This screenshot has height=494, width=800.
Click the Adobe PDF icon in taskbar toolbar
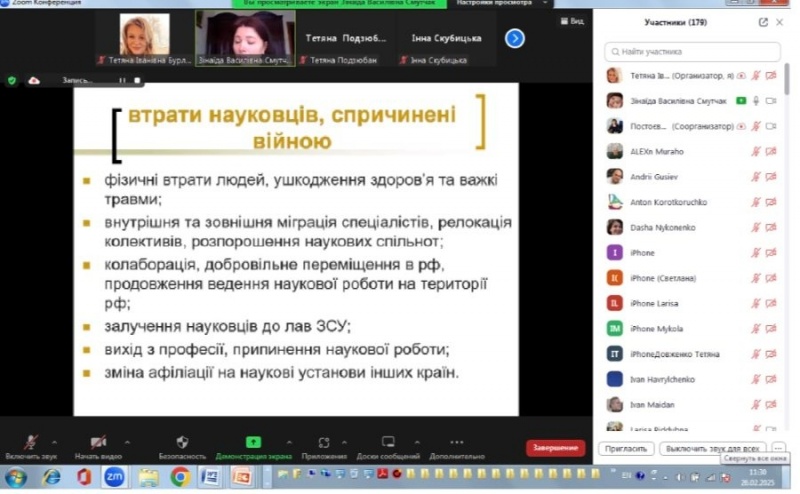point(382,474)
